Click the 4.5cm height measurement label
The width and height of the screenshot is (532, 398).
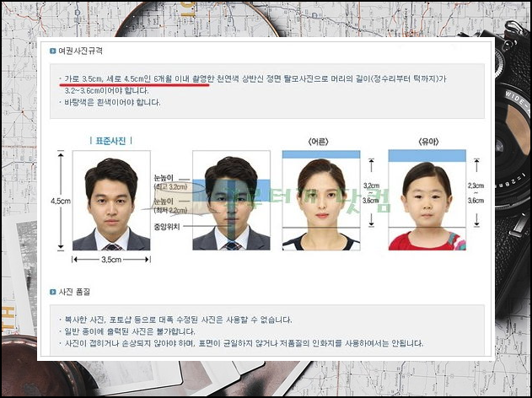pyautogui.click(x=61, y=201)
